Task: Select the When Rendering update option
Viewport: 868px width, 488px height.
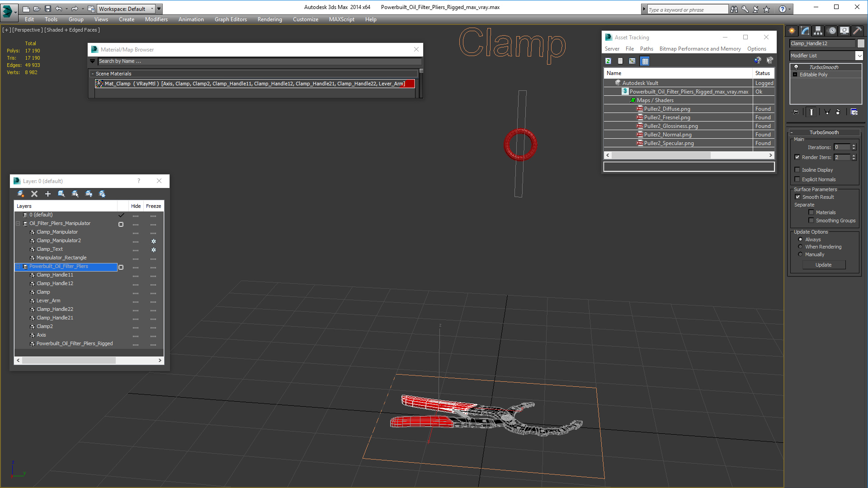Action: point(801,247)
